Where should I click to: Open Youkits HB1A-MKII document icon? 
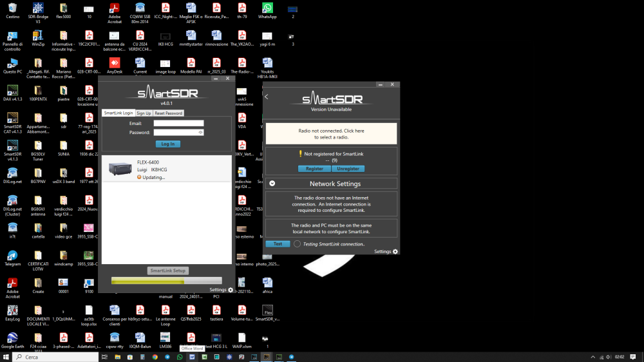point(267,68)
